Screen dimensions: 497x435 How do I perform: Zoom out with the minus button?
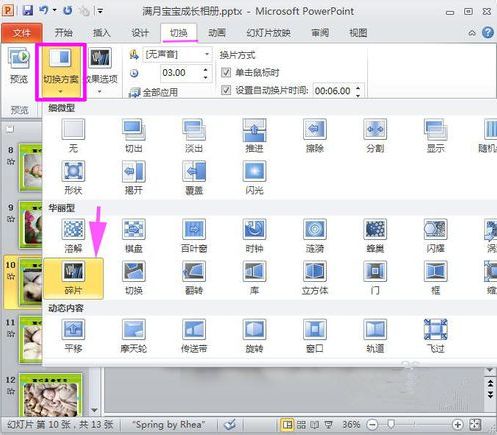click(x=372, y=425)
